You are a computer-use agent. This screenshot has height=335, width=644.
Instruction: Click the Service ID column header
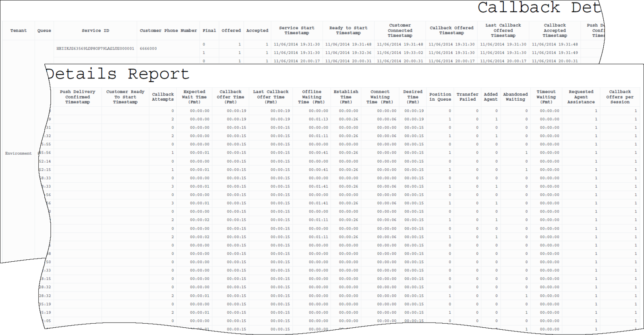point(95,31)
